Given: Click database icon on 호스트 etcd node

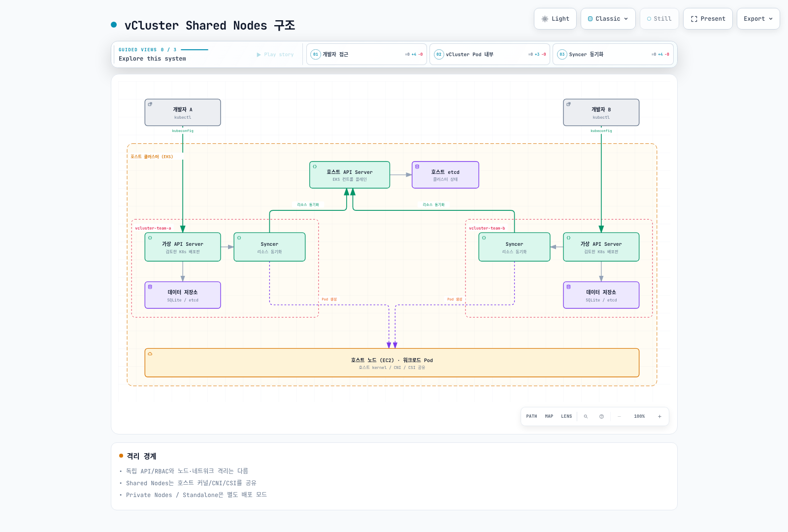Looking at the screenshot, I should [x=417, y=166].
